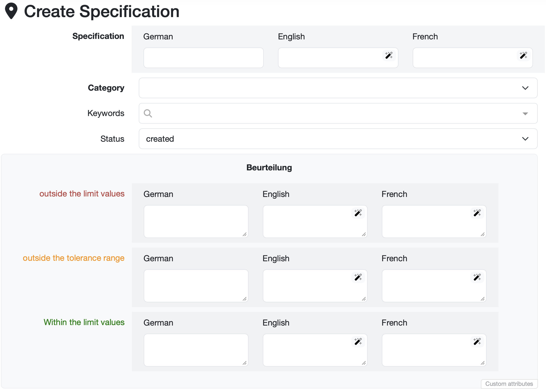The height and width of the screenshot is (392, 546).
Task: Open the Status dropdown showing created
Action: pos(338,139)
